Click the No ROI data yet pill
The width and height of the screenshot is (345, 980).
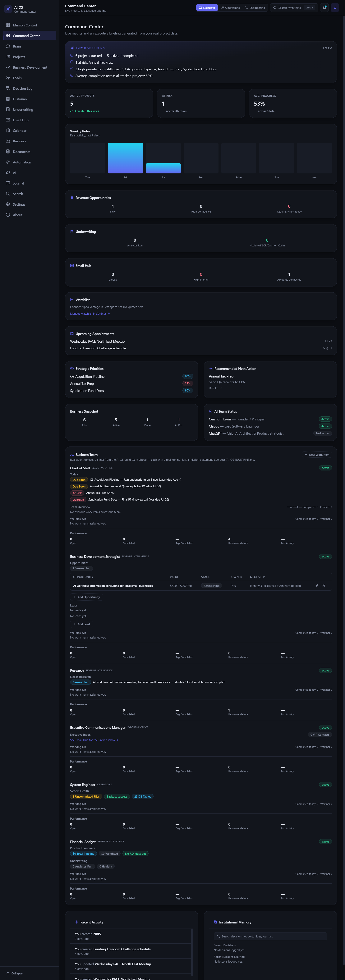click(x=136, y=854)
